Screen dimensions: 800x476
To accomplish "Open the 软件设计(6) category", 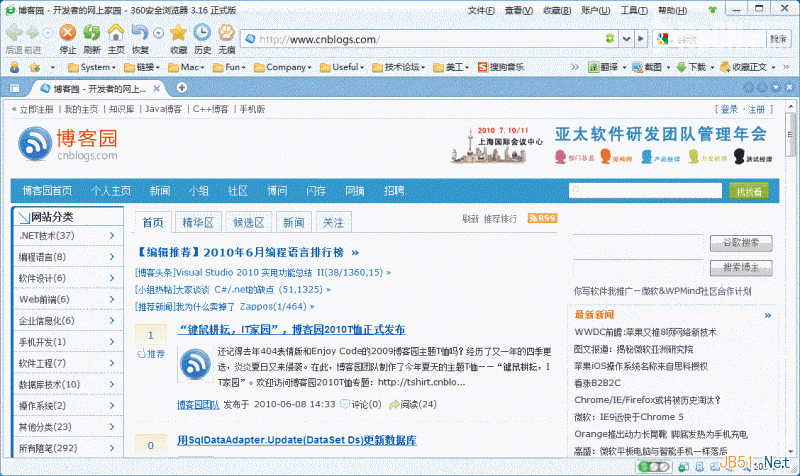I will (42, 278).
